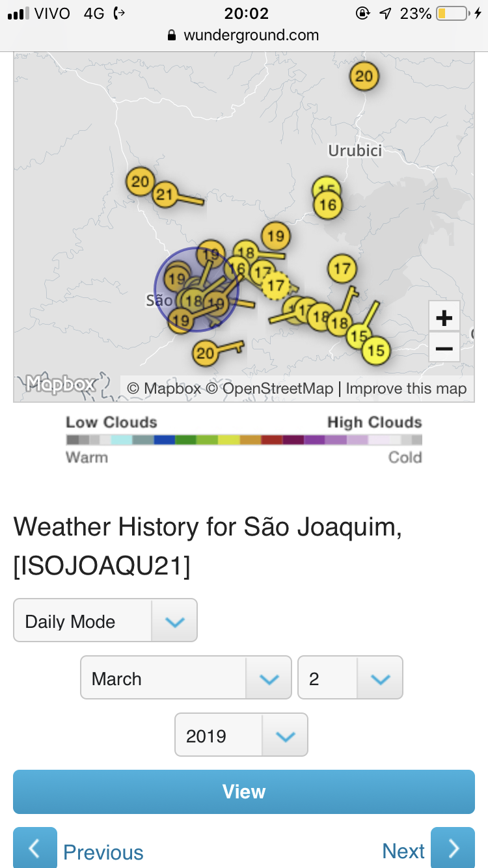Tap the previous day arrow icon
488x868 pixels.
(x=35, y=848)
